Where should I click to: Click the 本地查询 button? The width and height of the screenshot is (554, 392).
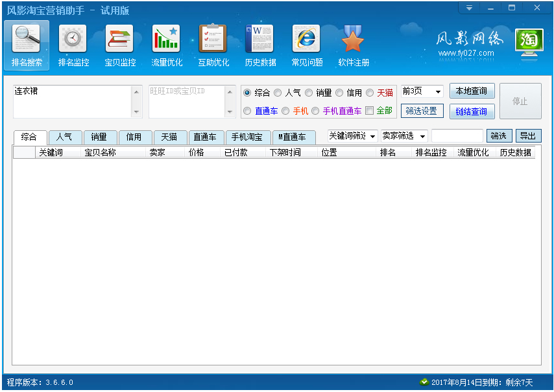point(472,91)
